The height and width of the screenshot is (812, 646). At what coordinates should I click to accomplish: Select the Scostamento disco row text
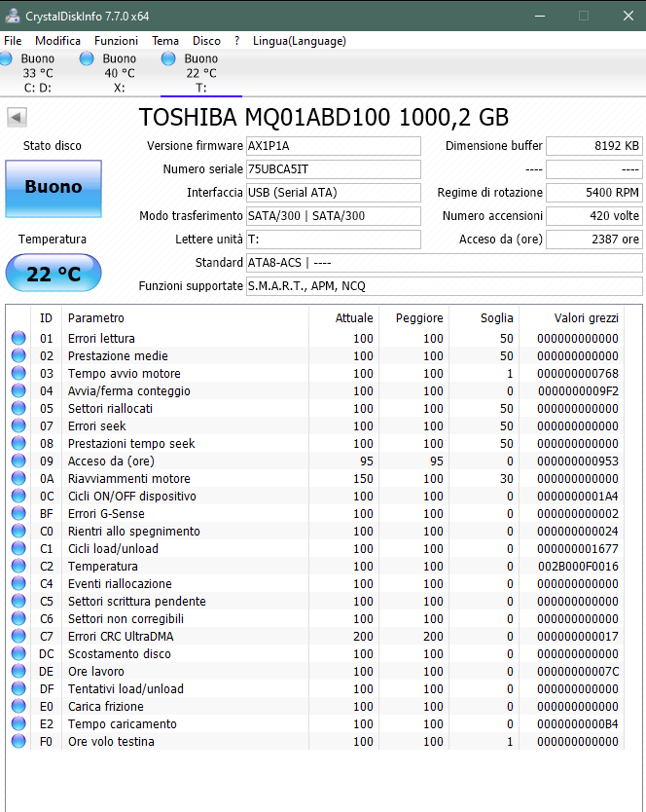click(x=120, y=654)
